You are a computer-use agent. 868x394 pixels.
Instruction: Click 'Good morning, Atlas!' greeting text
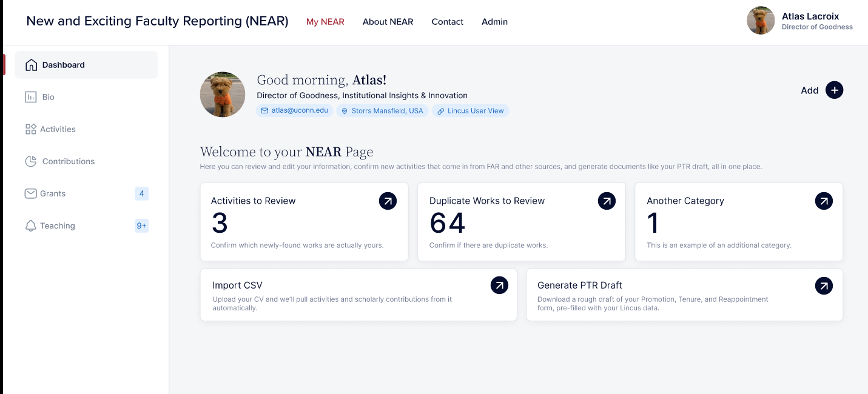pyautogui.click(x=321, y=80)
